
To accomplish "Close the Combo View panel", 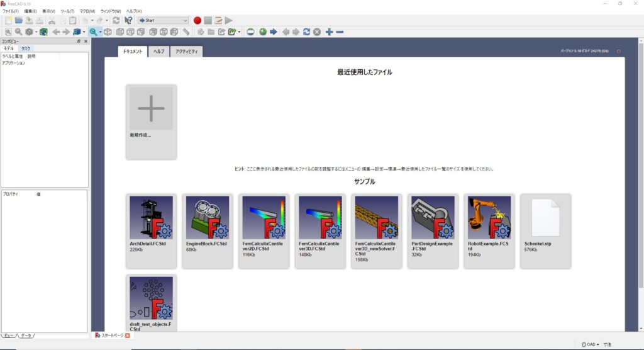I will click(x=86, y=42).
